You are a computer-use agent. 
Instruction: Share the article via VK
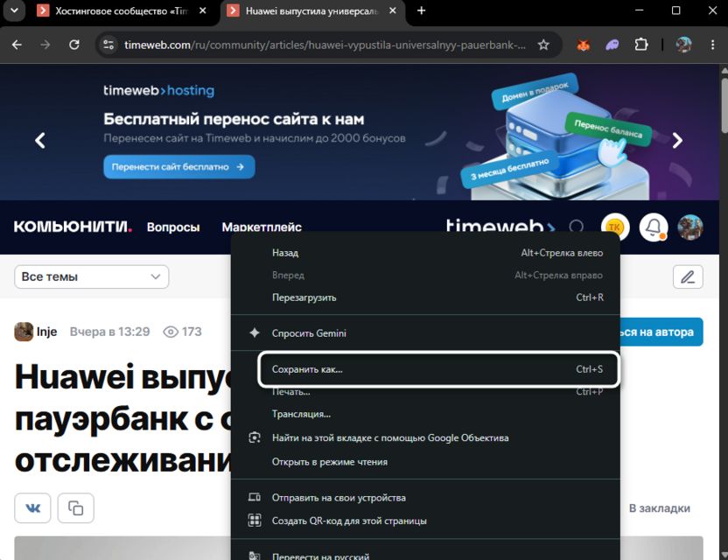32,508
